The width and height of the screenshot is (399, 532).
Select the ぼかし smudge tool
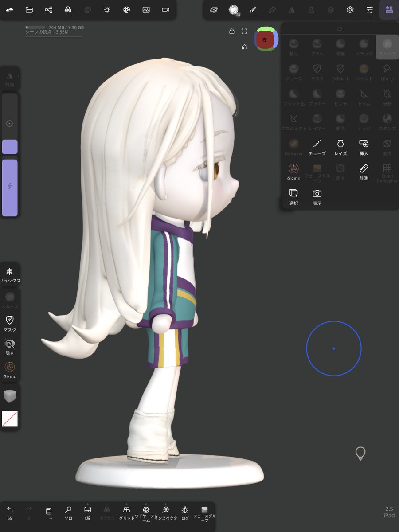point(387,72)
